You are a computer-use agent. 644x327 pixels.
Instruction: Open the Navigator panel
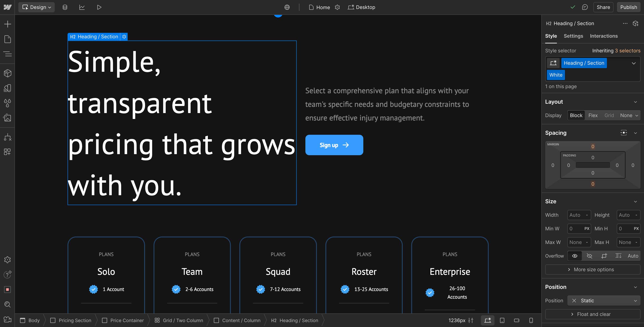7,54
